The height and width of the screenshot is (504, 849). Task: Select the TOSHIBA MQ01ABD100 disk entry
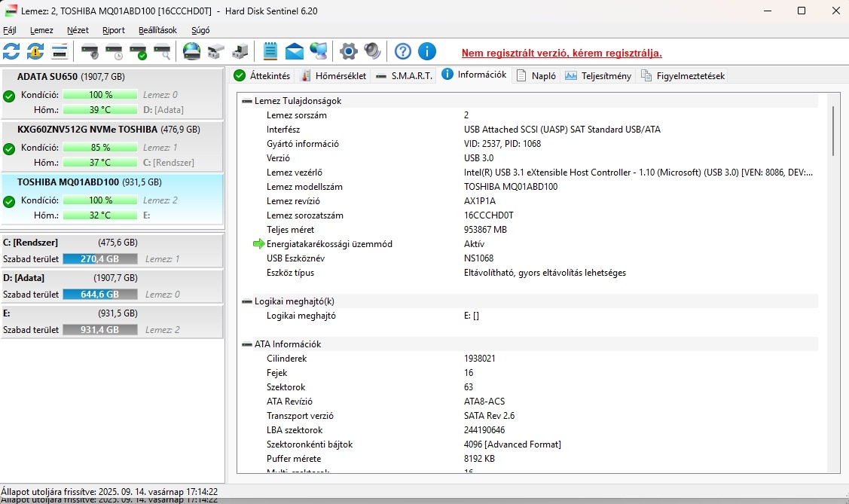click(112, 199)
